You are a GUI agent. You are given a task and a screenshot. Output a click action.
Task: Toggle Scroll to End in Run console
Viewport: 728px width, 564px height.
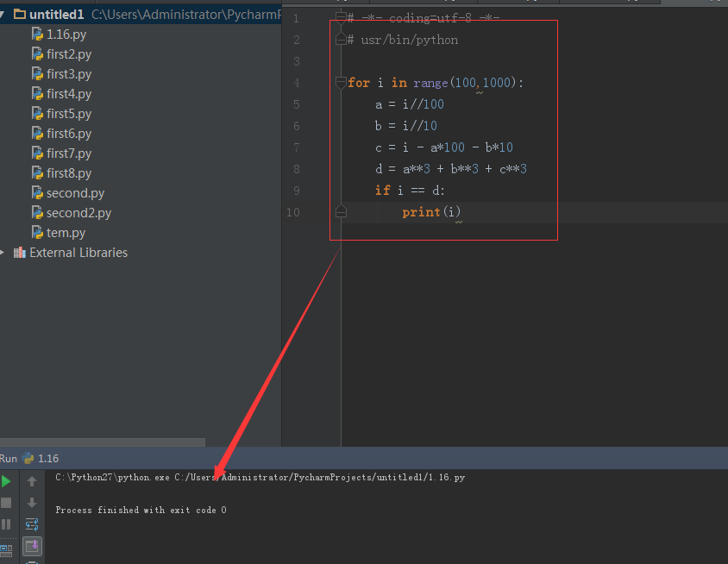[x=32, y=546]
